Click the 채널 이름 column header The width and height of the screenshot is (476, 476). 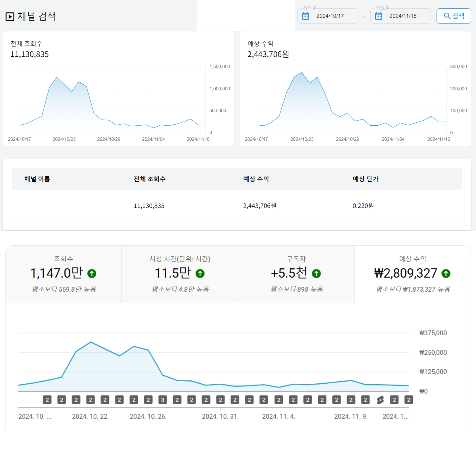[x=37, y=179]
